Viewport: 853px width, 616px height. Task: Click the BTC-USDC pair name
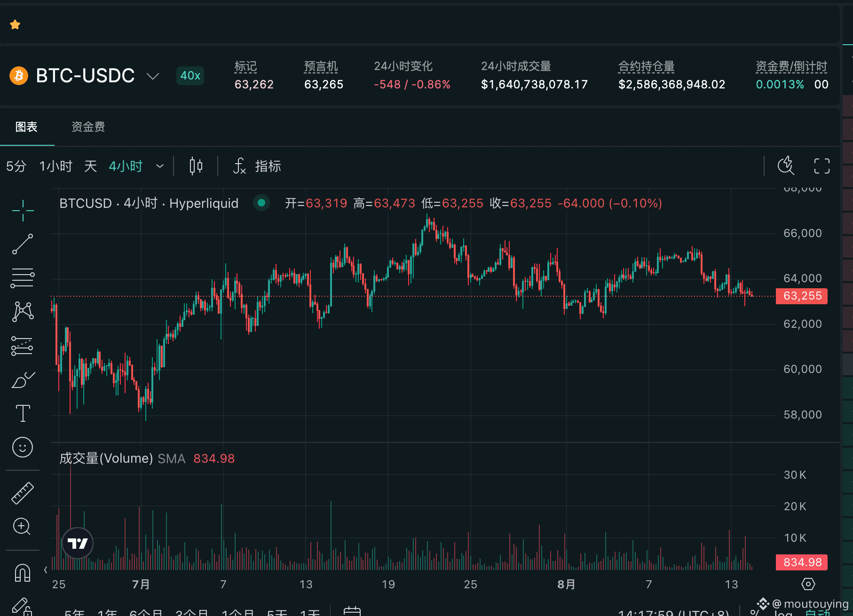85,75
